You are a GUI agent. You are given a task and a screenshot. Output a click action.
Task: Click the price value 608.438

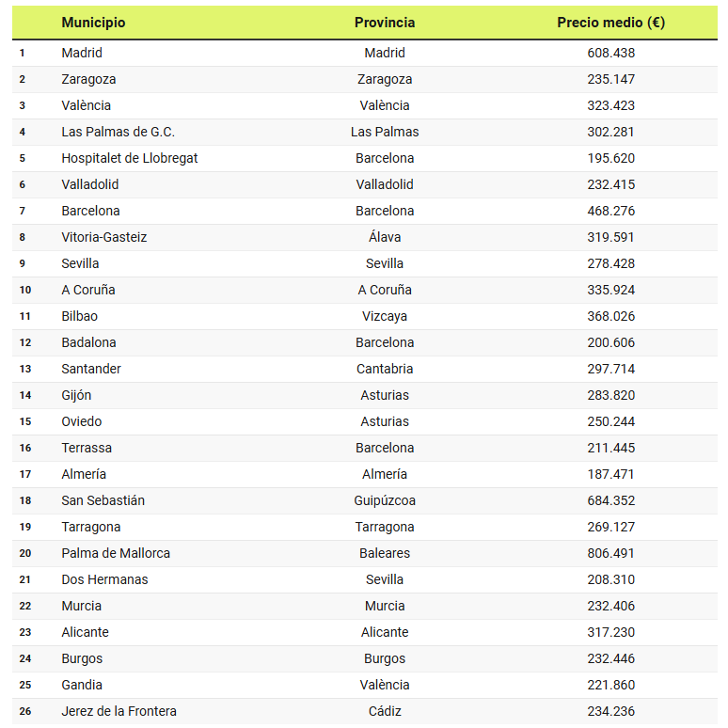(610, 53)
